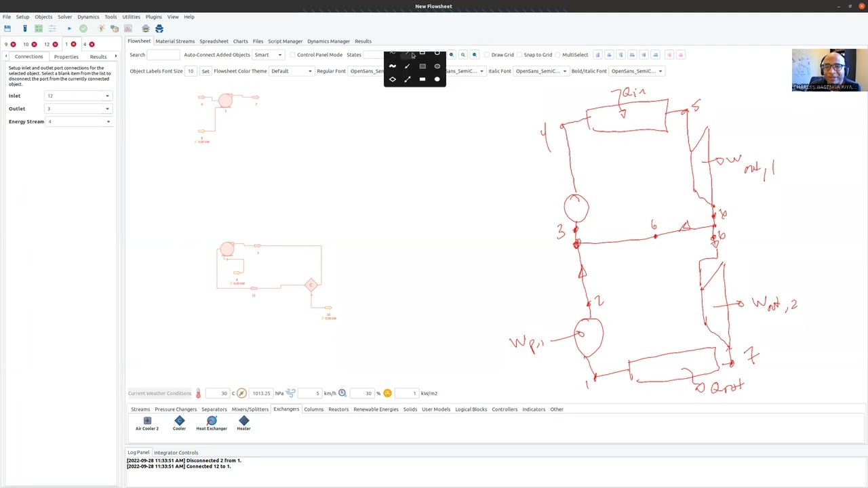Click the Current Weather Conditions button
Viewport: 868px width, 488px height.
coord(160,393)
